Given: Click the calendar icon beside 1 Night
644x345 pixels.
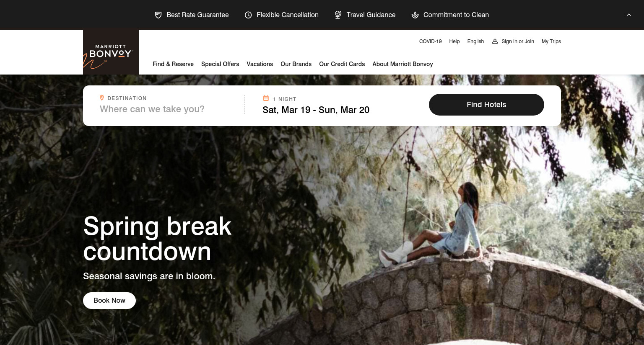Looking at the screenshot, I should pos(266,98).
